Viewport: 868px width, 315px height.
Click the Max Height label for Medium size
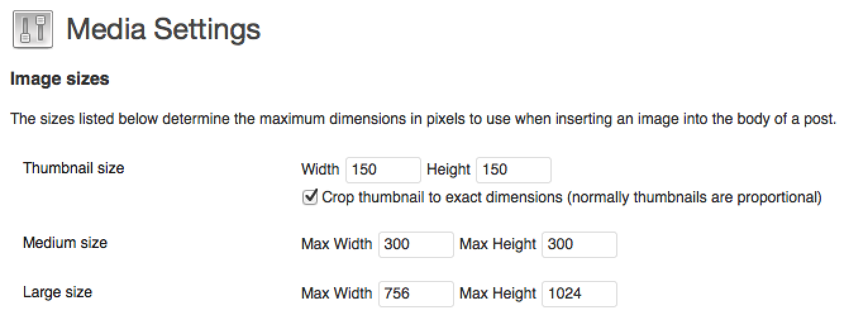tap(498, 244)
